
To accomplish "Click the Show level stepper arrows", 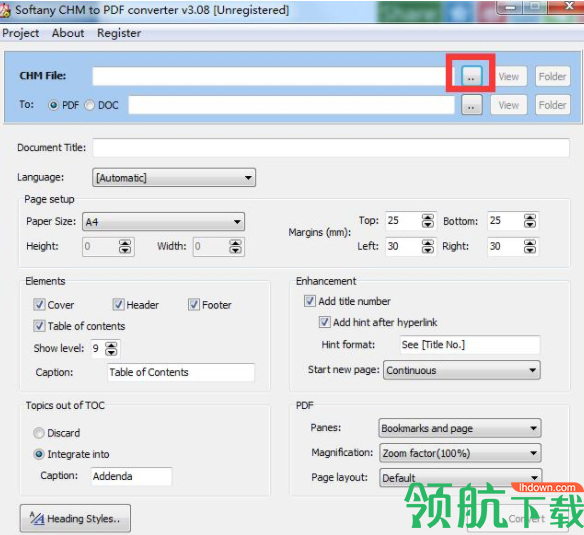I will coord(111,349).
